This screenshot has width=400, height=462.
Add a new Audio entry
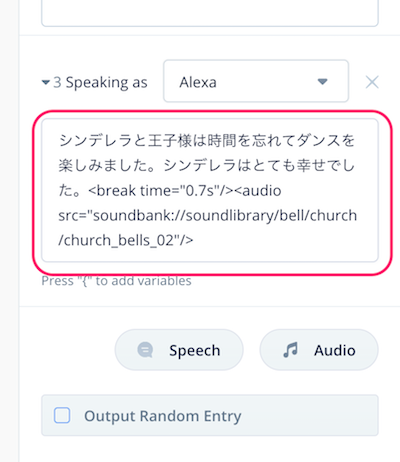319,350
